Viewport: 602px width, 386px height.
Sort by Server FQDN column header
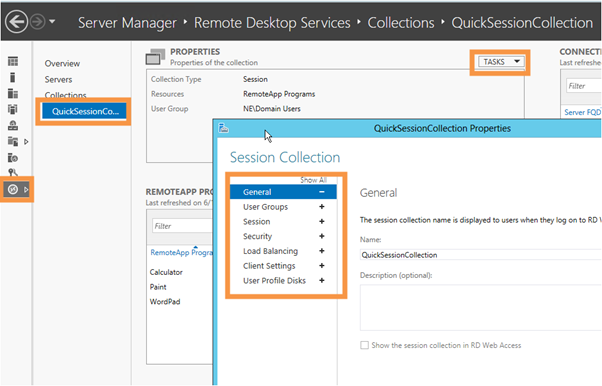[582, 112]
